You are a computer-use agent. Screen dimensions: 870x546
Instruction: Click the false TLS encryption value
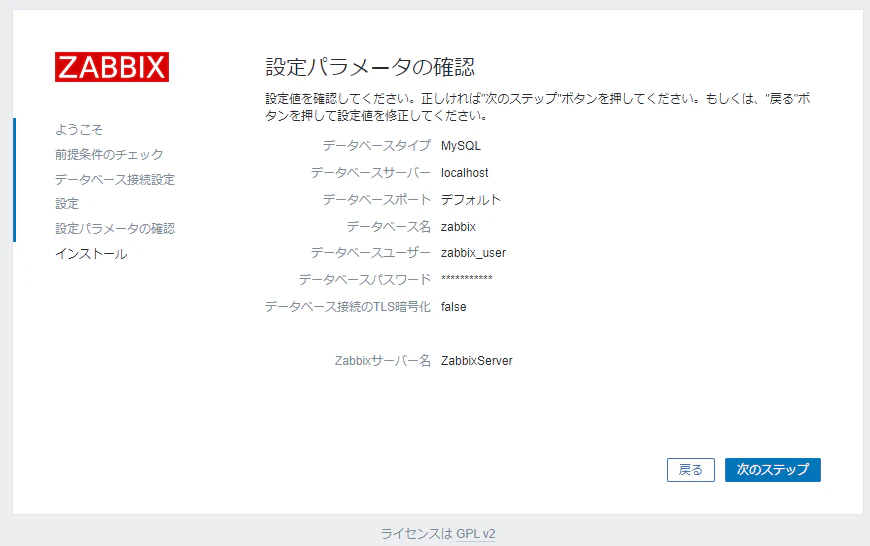click(x=453, y=307)
